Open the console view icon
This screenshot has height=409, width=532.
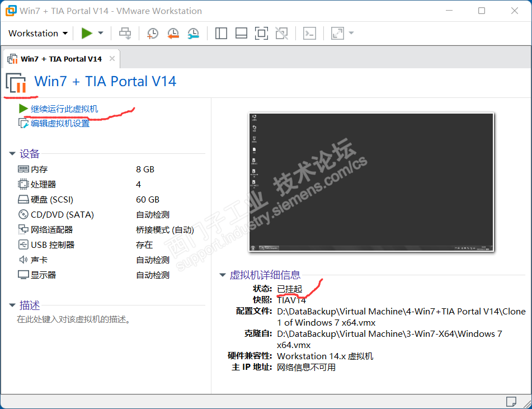click(x=309, y=33)
